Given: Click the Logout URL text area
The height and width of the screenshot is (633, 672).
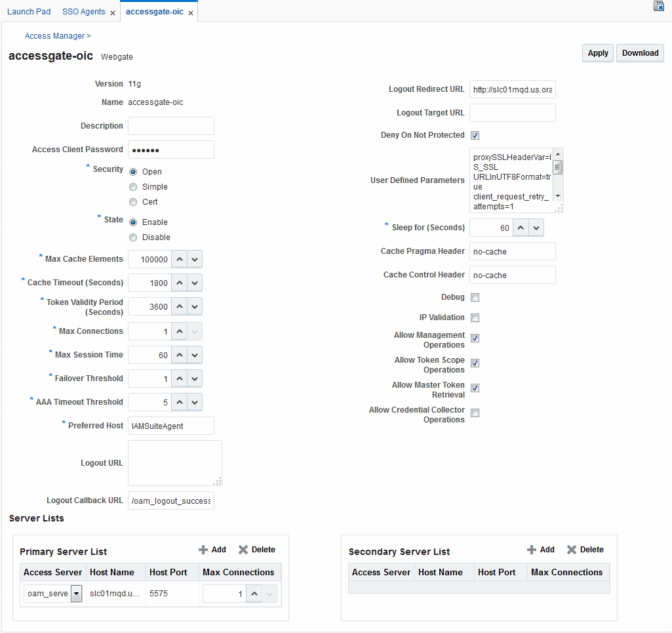Looking at the screenshot, I should click(x=175, y=463).
